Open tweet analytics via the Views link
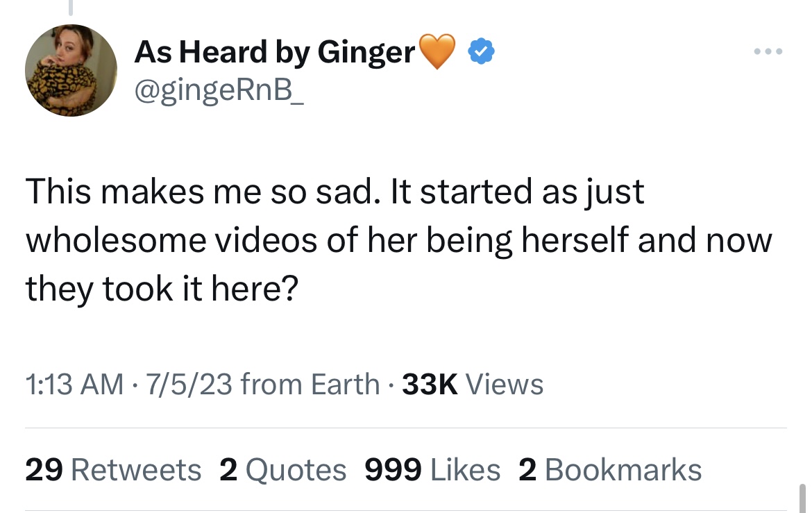This screenshot has width=812, height=513. tap(505, 383)
